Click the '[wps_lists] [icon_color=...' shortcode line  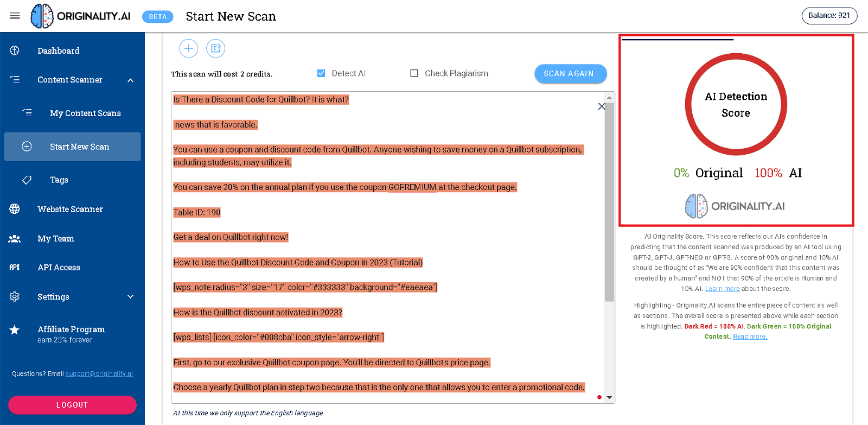278,338
